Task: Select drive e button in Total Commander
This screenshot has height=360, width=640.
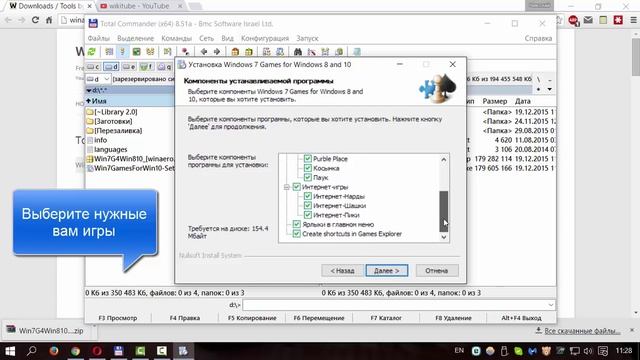Action: pyautogui.click(x=129, y=67)
